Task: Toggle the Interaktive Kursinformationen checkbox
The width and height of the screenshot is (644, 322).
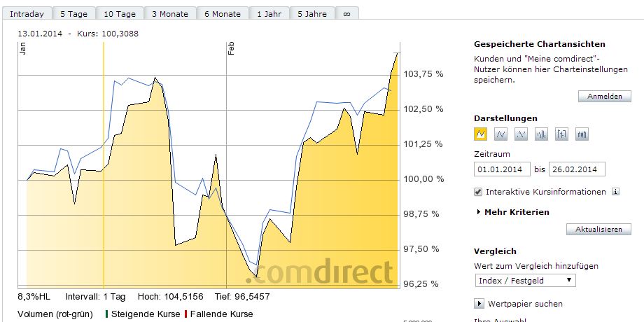Action: point(479,192)
